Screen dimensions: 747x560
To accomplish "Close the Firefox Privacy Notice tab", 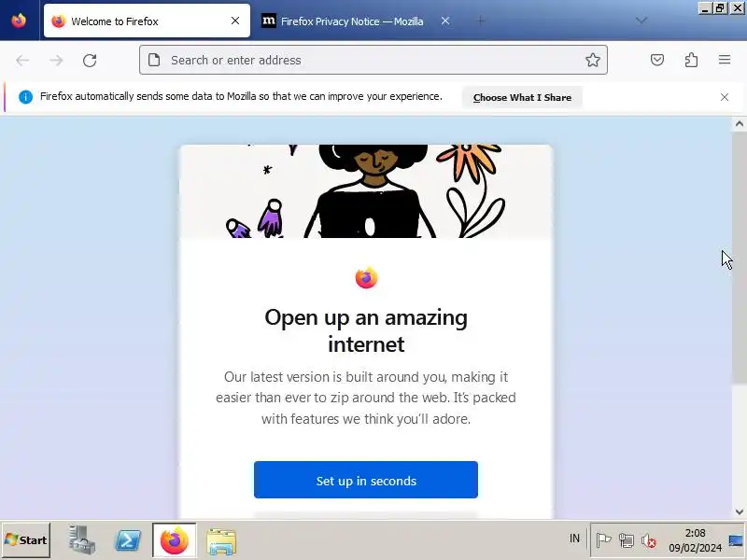I will (x=445, y=21).
